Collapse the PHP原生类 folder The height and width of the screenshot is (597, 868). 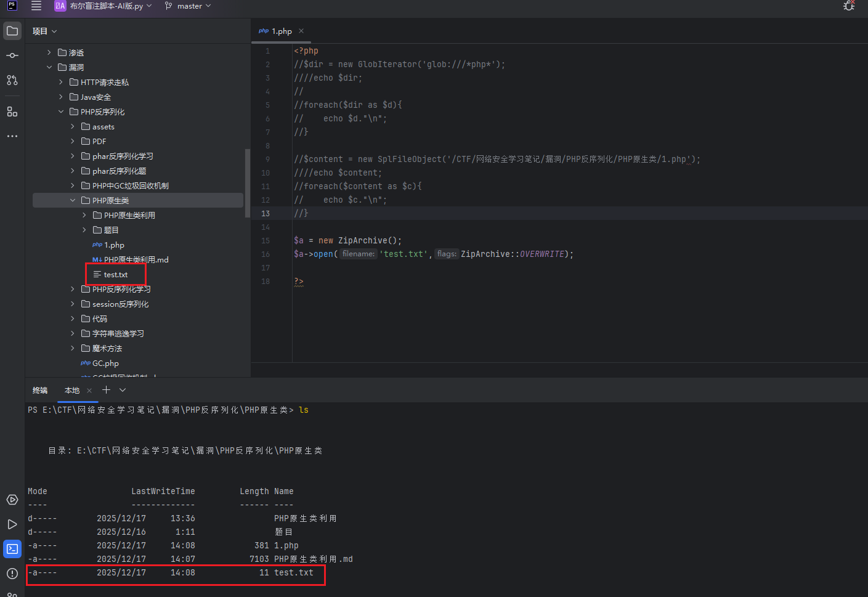coord(73,200)
